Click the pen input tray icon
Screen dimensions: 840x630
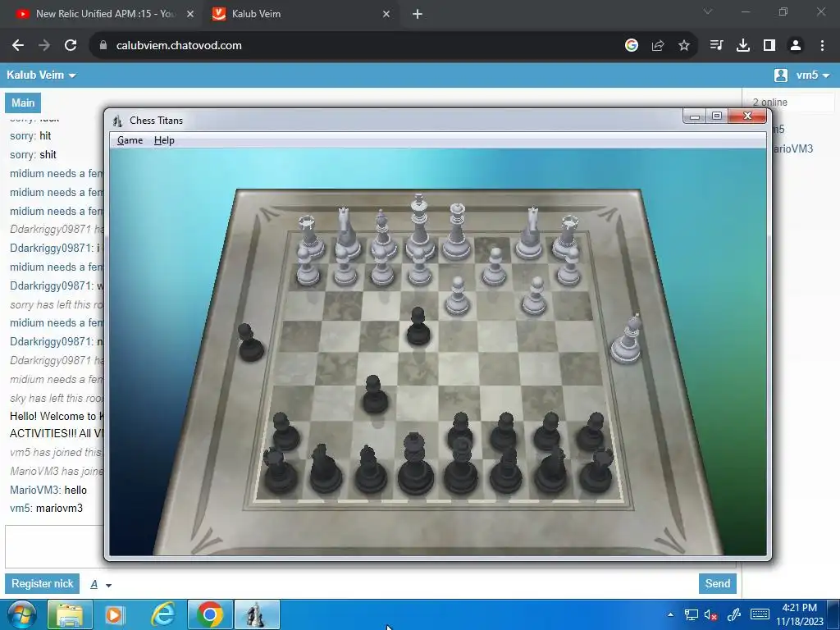pos(733,615)
